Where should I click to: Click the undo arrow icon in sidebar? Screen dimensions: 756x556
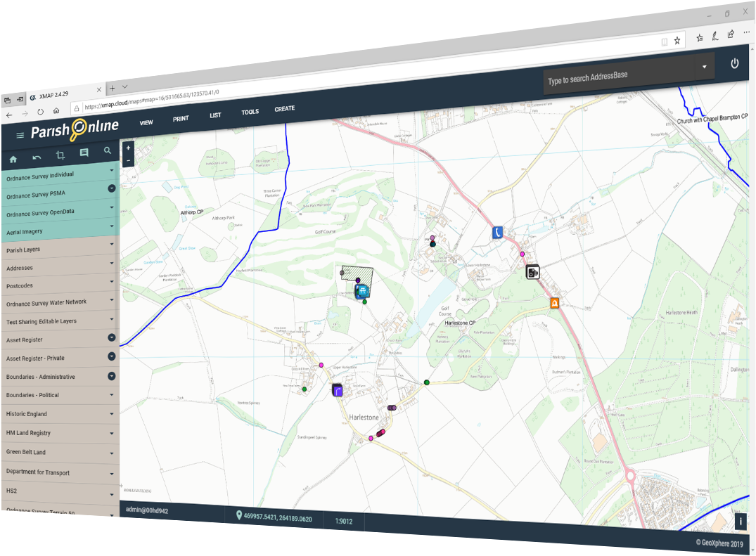point(37,157)
